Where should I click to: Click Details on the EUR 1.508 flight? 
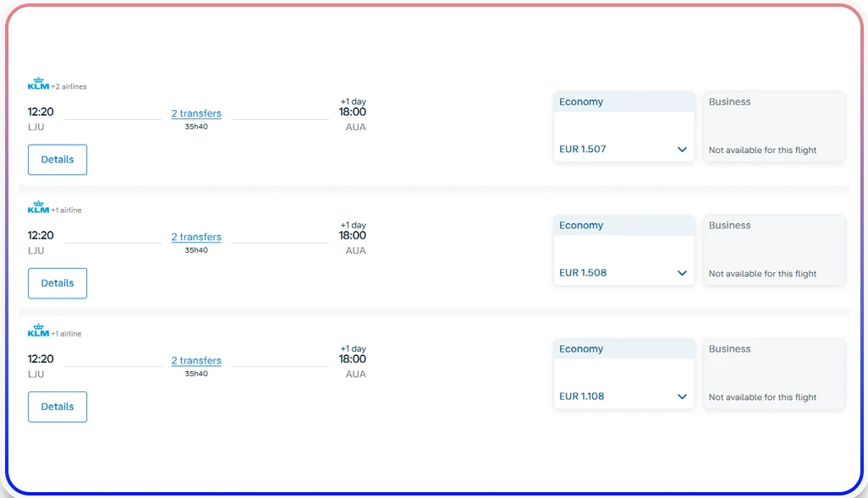57,282
